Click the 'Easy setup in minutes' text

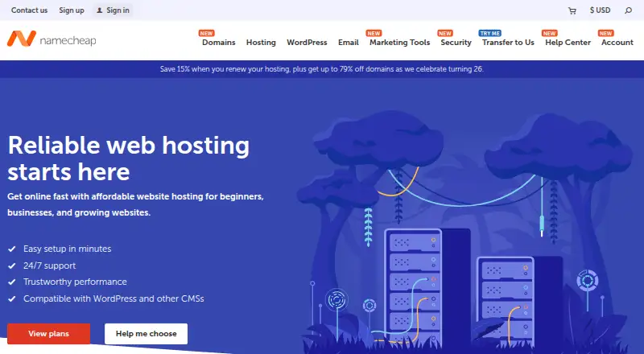[68, 249]
